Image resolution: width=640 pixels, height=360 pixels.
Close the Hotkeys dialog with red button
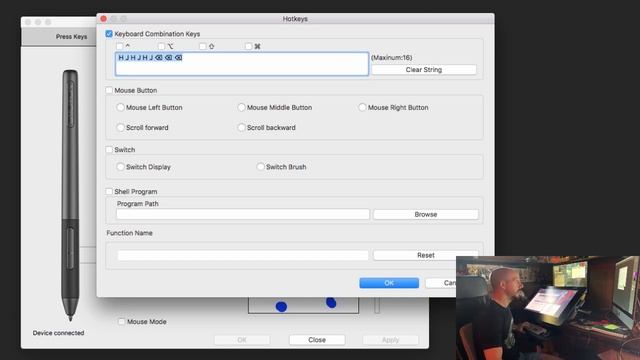pos(104,19)
